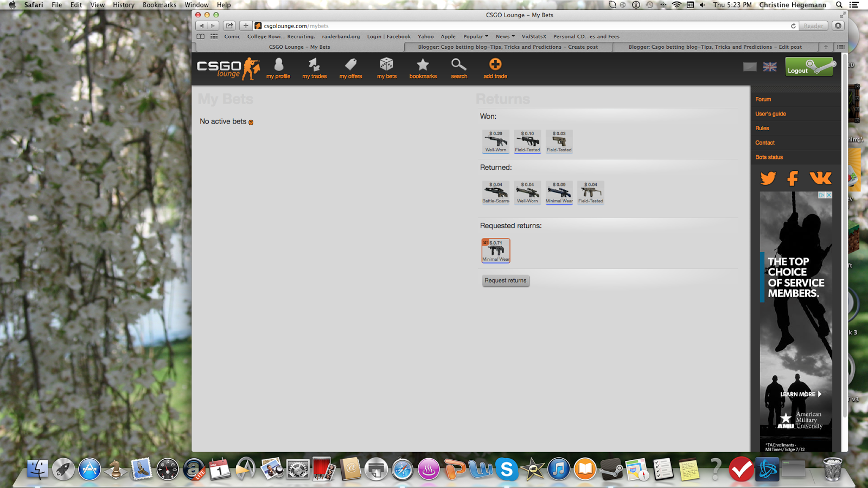Viewport: 868px width, 488px height.
Task: Open the reading list book icon
Action: (x=201, y=36)
